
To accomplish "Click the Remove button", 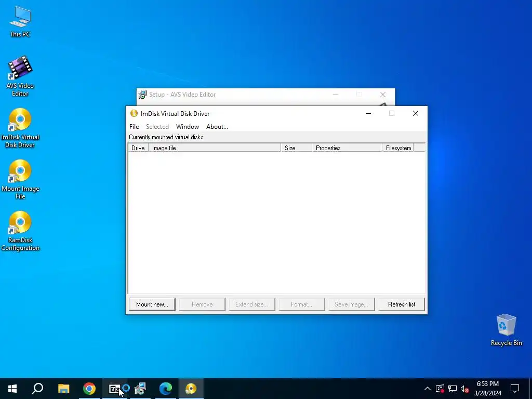I will [202, 304].
